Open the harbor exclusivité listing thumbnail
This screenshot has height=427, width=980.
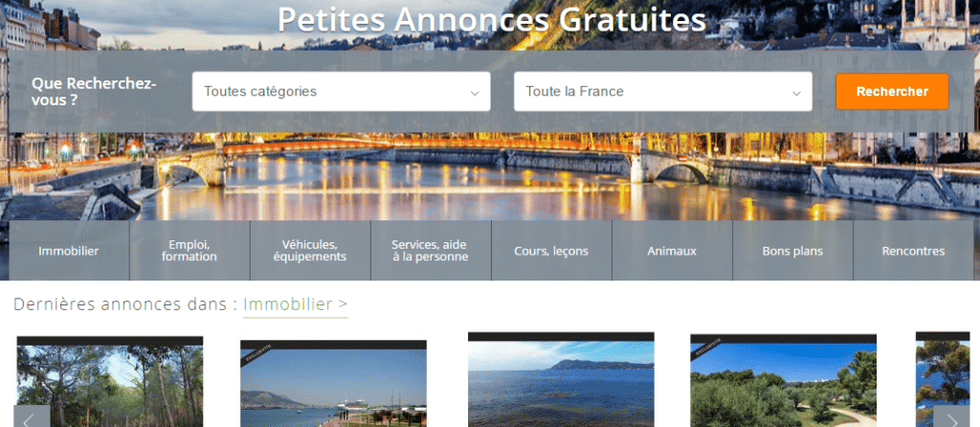click(333, 384)
